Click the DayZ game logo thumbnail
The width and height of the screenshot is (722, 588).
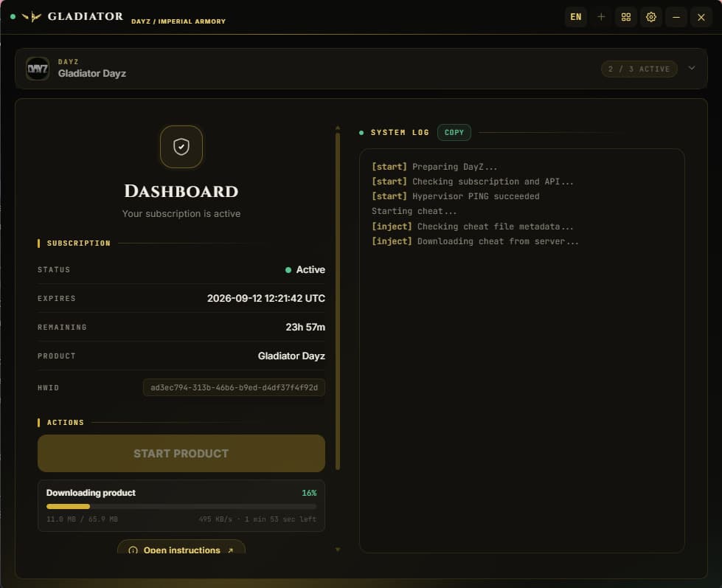pyautogui.click(x=38, y=69)
